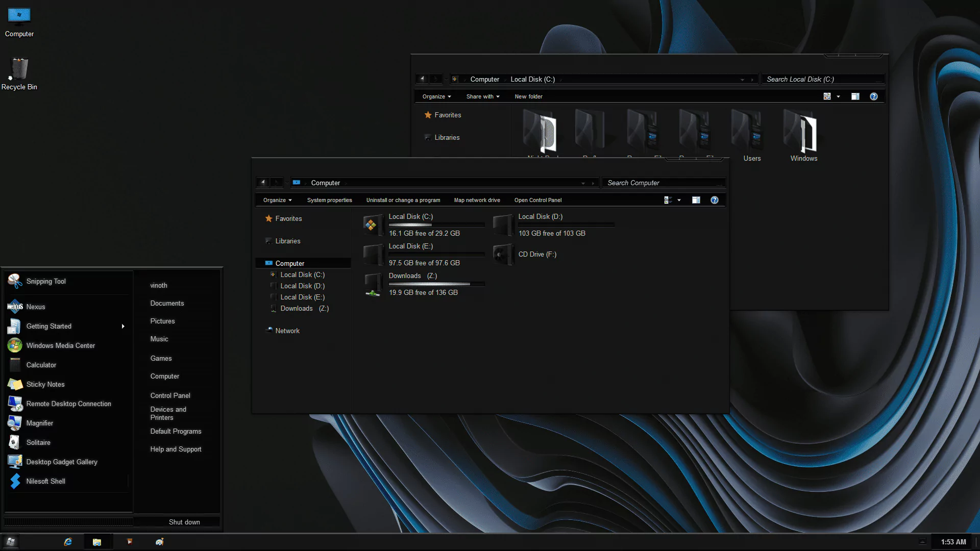Open the change-view dropdown arrow
Viewport: 980px width, 551px height.
point(679,200)
